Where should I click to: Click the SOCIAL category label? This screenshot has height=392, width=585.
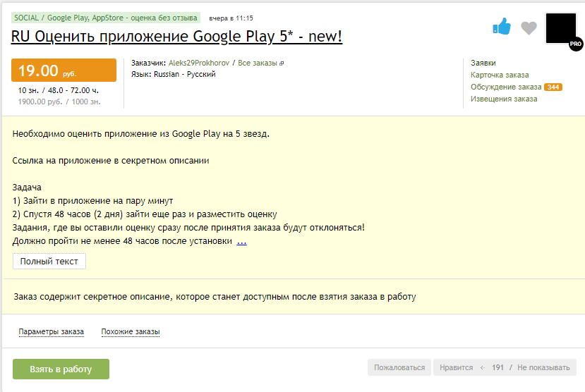tap(26, 18)
